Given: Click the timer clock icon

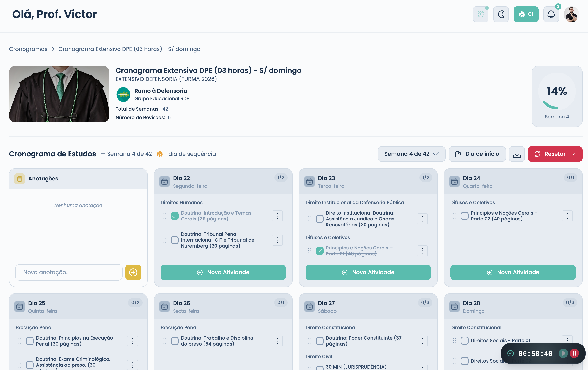Looking at the screenshot, I should (510, 353).
